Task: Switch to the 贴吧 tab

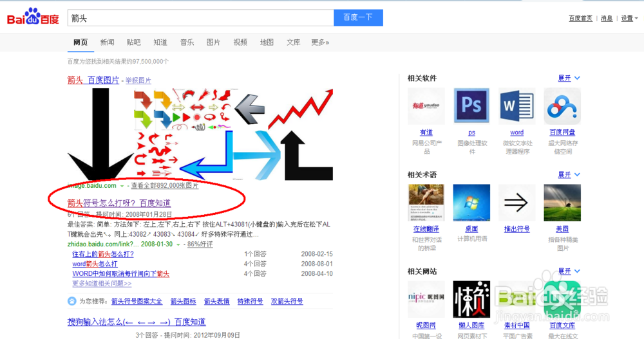Action: [x=133, y=42]
